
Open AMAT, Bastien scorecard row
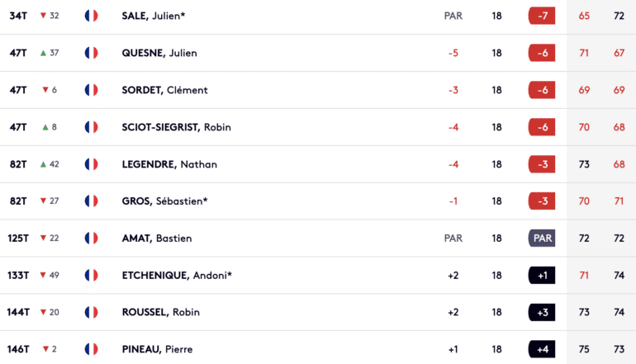[318, 238]
